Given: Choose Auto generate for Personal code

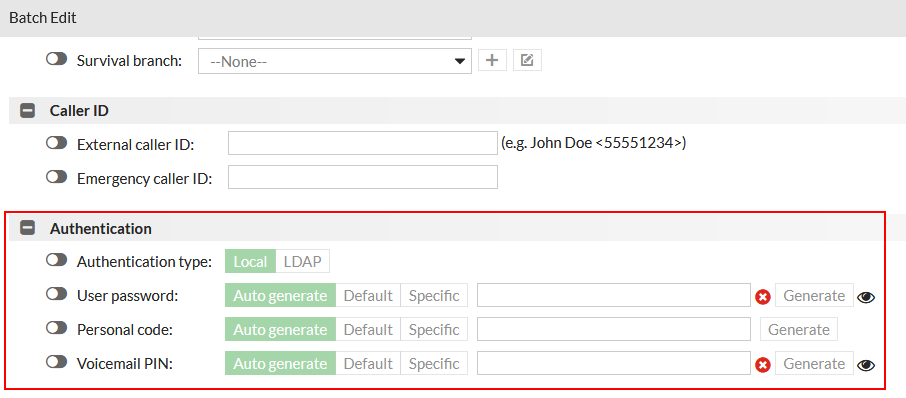Looking at the screenshot, I should [280, 330].
